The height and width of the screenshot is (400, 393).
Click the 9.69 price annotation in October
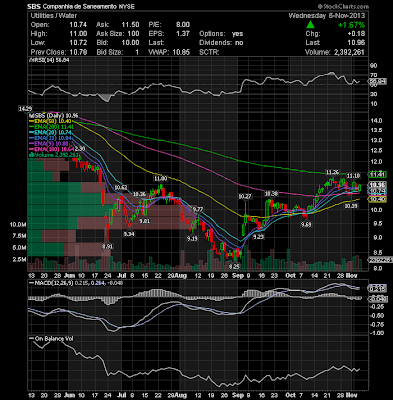coord(306,225)
